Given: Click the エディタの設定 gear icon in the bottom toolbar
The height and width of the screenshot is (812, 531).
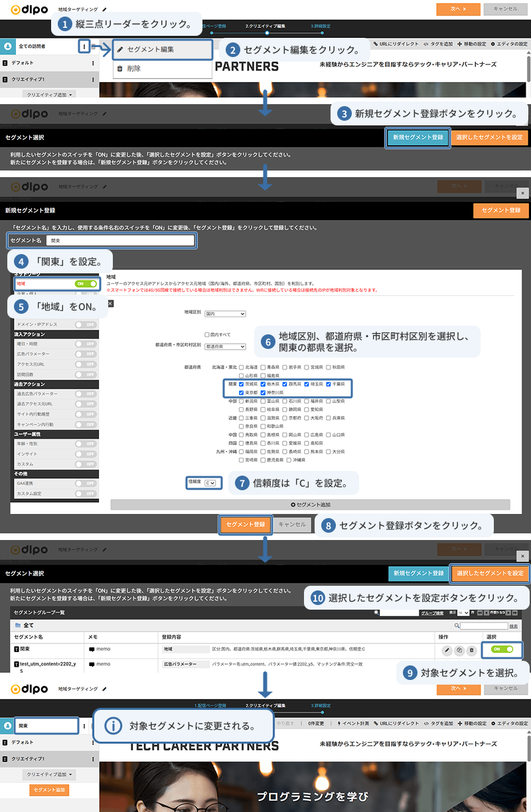Looking at the screenshot, I should (x=493, y=723).
